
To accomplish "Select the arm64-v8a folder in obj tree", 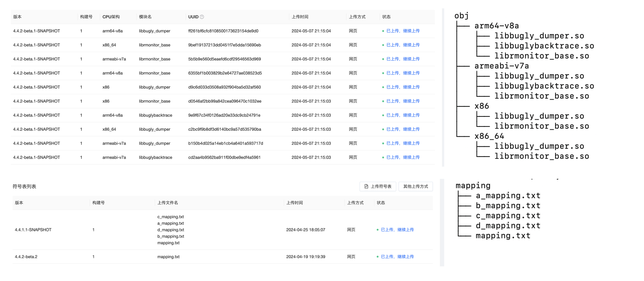I will (x=497, y=26).
